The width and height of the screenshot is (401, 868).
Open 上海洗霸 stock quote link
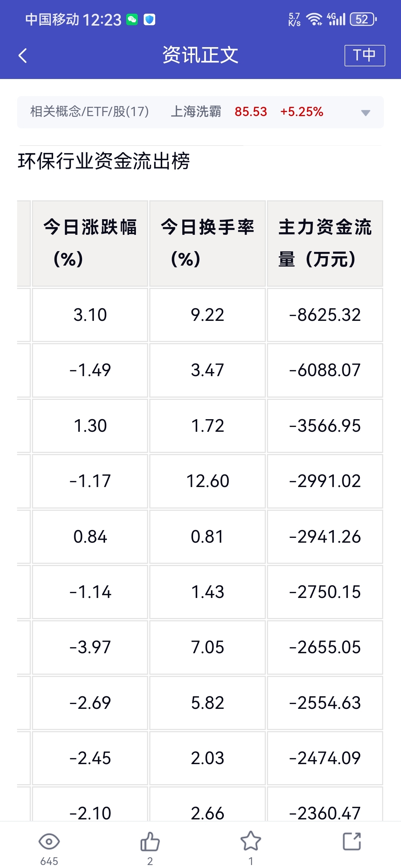pos(196,112)
